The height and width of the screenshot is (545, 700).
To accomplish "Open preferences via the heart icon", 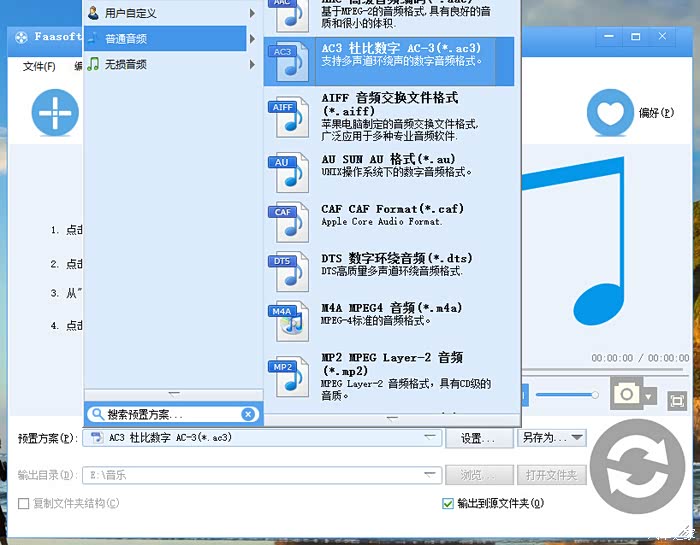I will point(610,113).
